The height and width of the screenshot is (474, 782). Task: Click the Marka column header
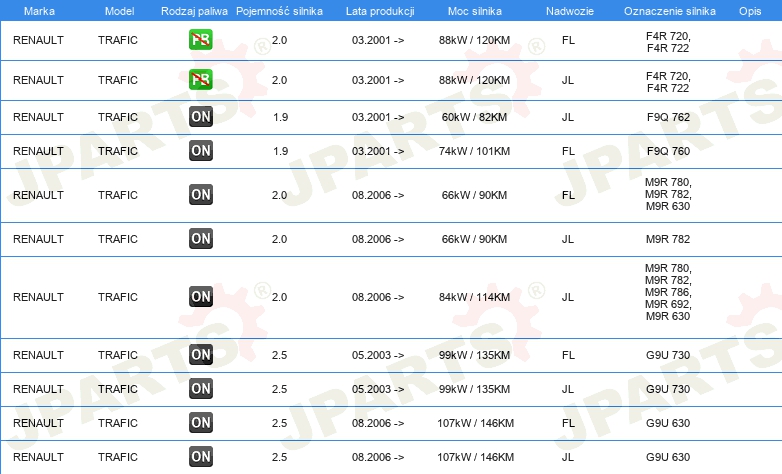[x=39, y=11]
